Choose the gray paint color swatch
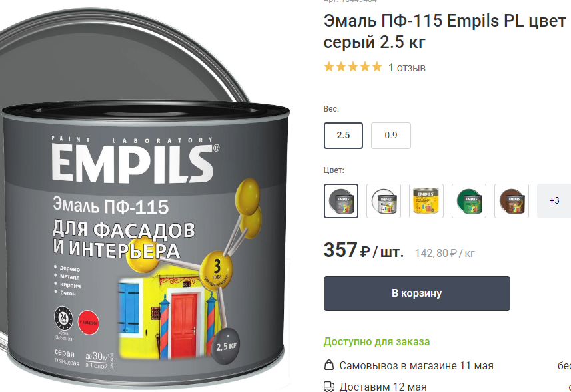571x392 pixels. [x=341, y=201]
